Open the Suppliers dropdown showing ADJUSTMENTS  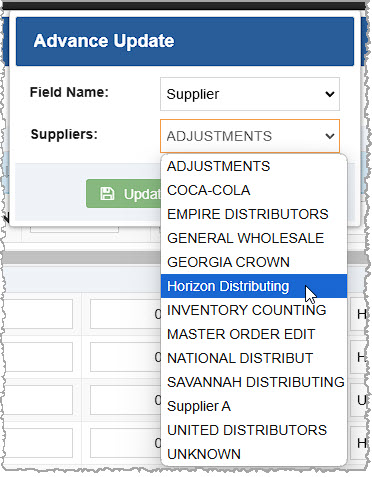coord(250,136)
